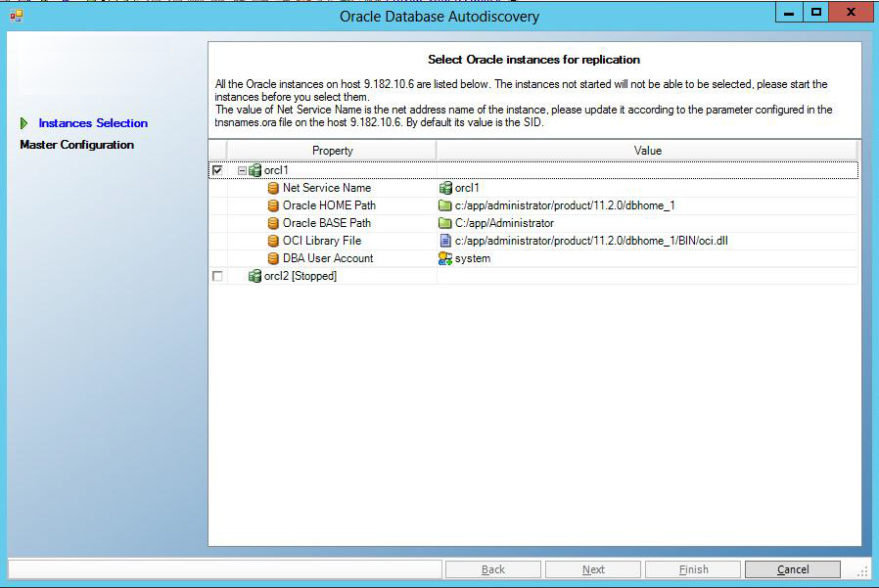Cancel the autodiscovery wizard
879x588 pixels.
(x=792, y=568)
